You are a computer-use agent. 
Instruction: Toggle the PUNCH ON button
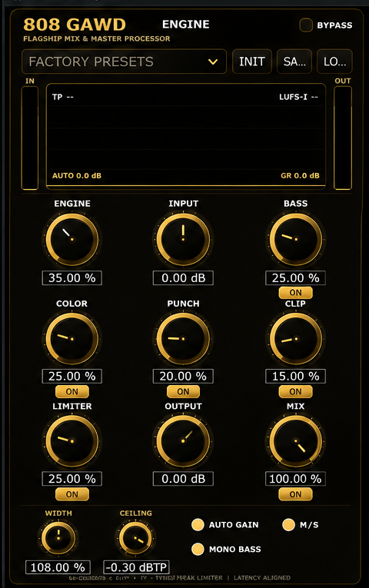(183, 391)
